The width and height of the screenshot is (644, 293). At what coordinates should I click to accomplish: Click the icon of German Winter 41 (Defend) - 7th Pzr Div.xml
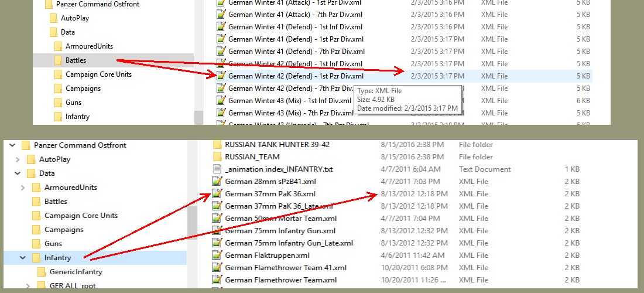tap(221, 52)
